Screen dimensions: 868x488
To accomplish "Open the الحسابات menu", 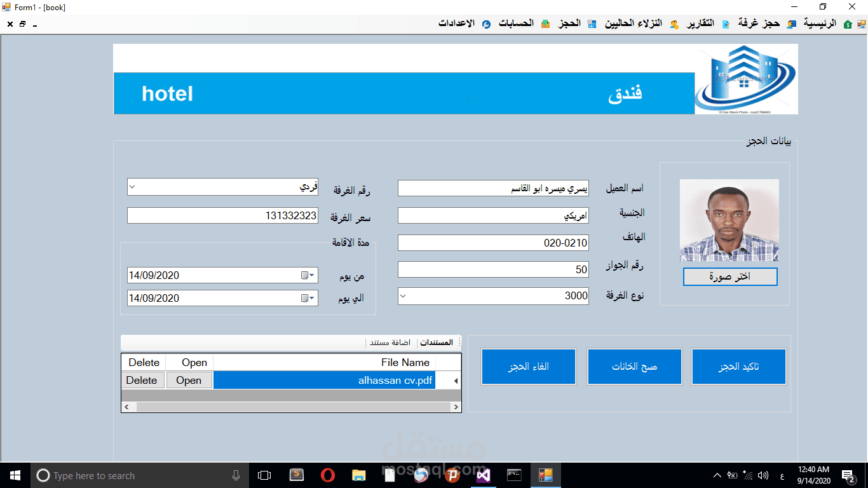I will pyautogui.click(x=516, y=24).
